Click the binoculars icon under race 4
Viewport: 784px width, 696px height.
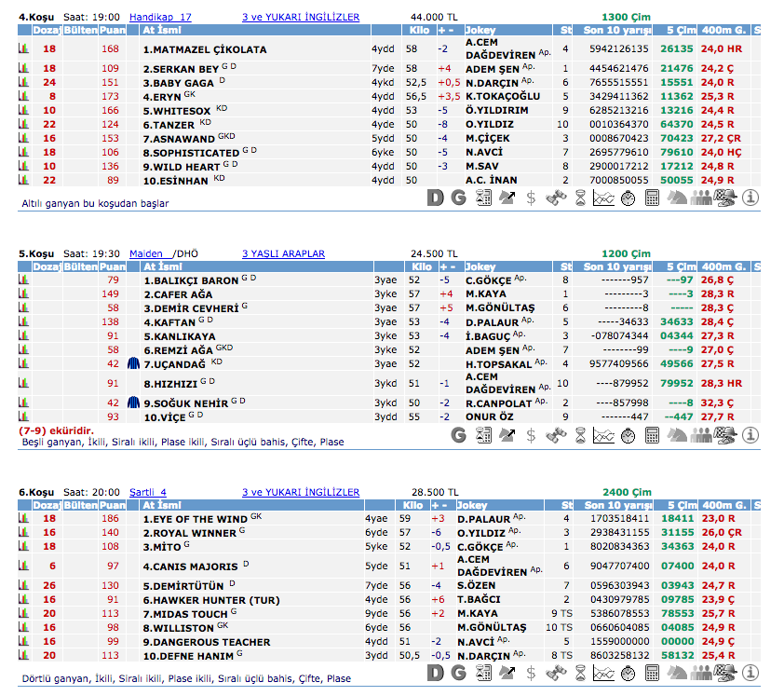pos(556,197)
